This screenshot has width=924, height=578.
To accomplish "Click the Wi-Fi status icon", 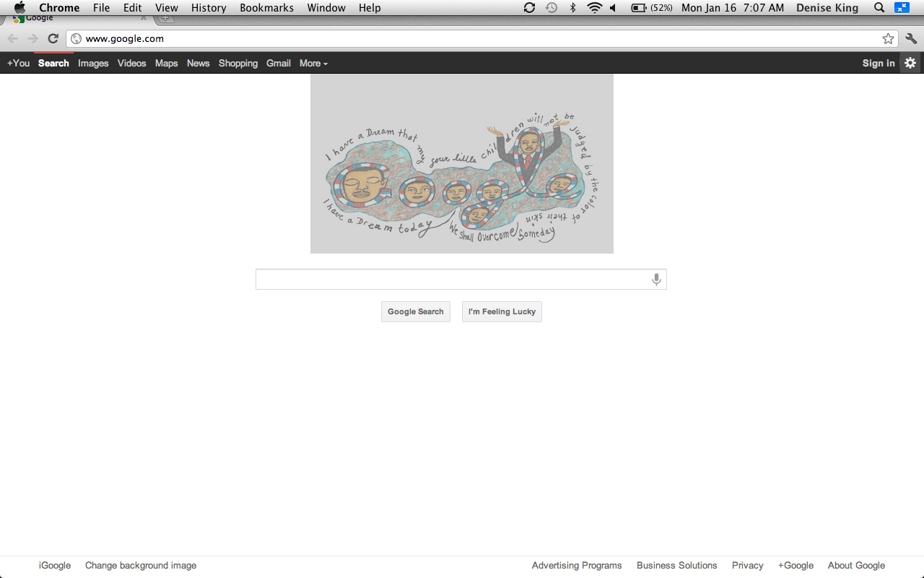I will 594,8.
